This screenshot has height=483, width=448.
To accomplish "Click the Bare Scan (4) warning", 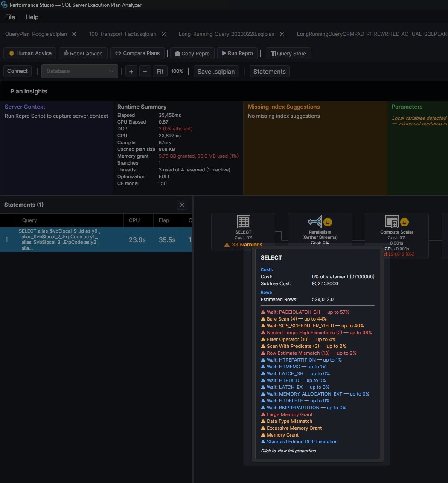I will [x=294, y=319].
